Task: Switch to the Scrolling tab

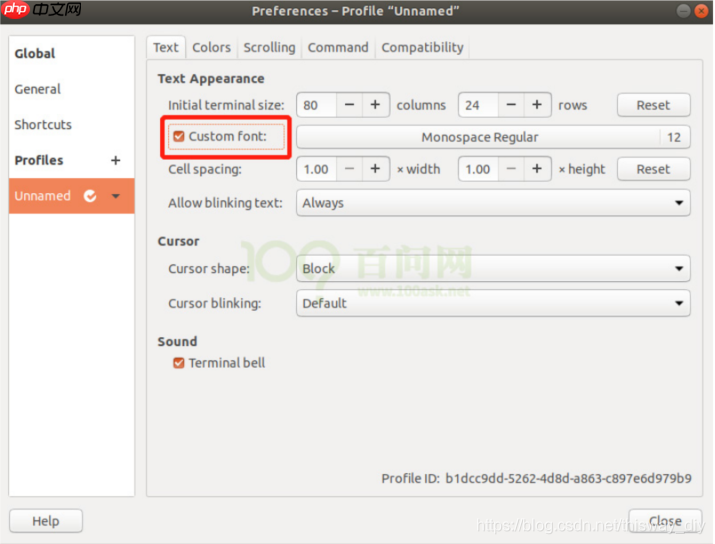Action: click(x=269, y=47)
